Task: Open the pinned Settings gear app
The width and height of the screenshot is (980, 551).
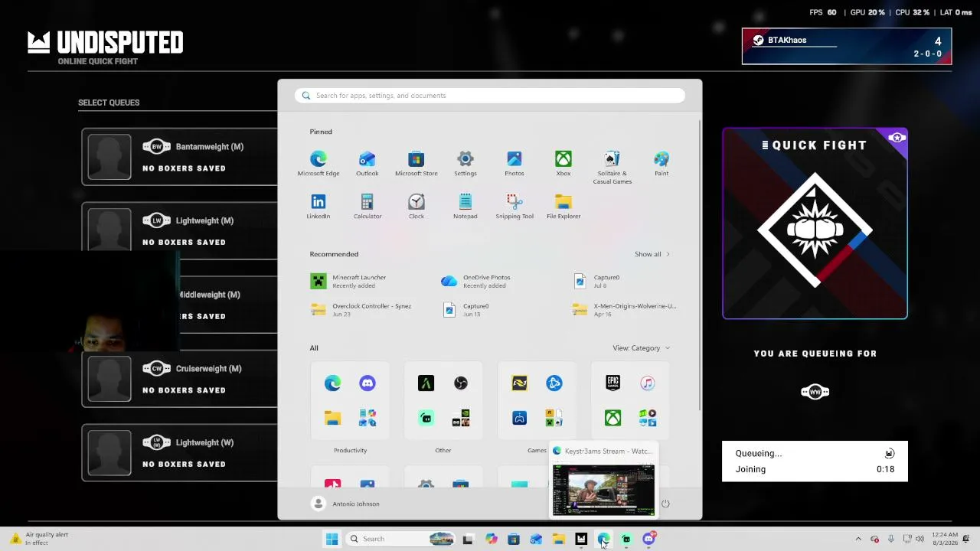Action: [465, 163]
